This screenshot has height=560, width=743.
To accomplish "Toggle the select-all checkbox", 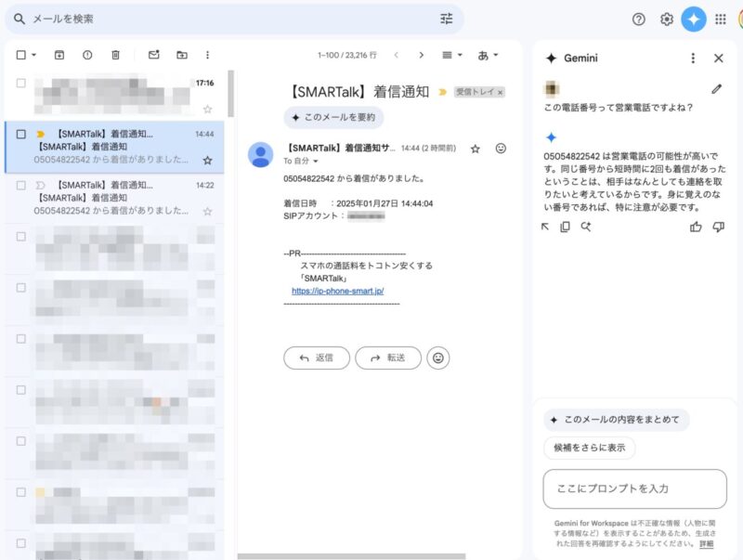I will (20, 55).
